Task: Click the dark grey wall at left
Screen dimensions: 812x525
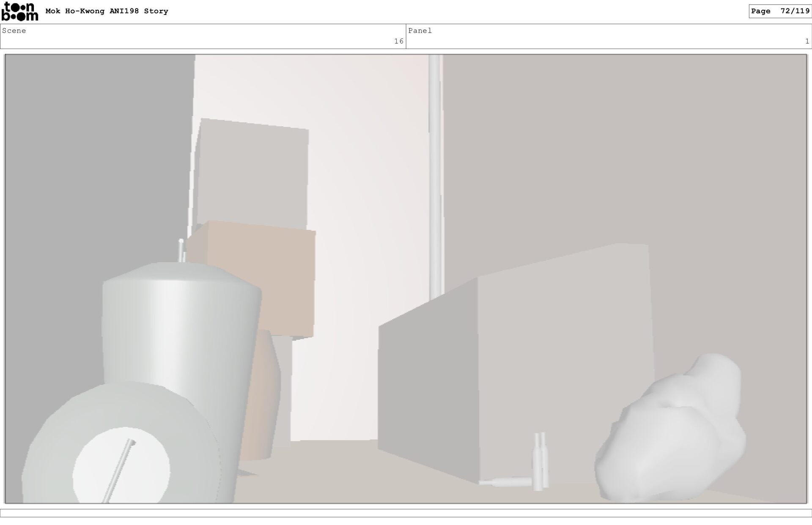Action: click(85, 169)
